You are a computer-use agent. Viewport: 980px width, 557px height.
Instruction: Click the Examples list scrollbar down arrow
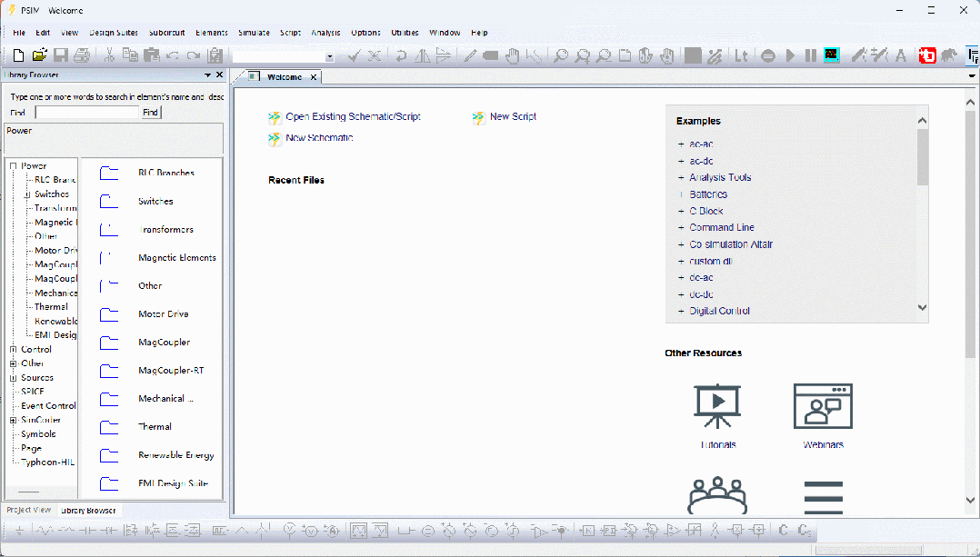click(x=923, y=307)
